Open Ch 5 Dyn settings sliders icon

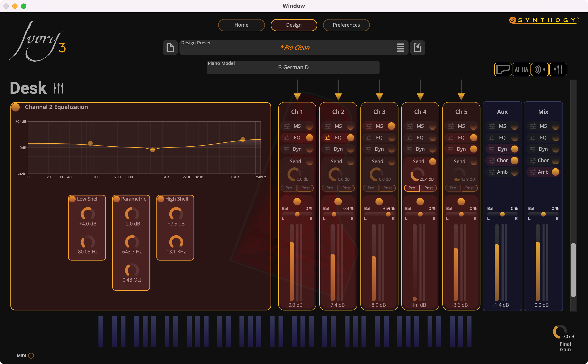[451, 149]
